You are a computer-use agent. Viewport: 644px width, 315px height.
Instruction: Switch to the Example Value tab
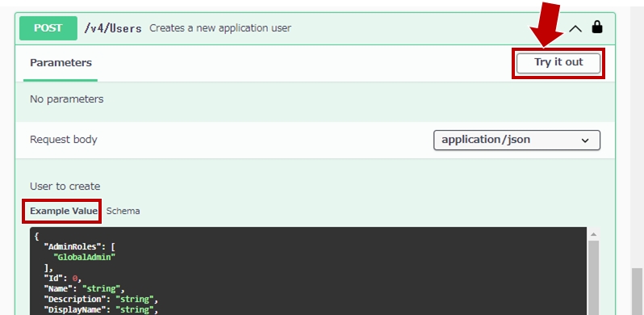64,211
